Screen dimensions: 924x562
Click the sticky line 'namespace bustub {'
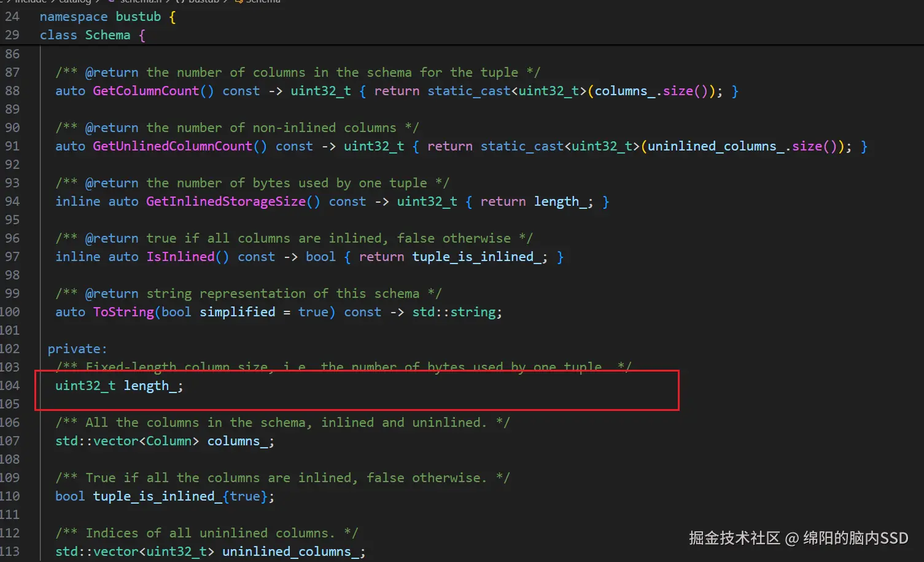pos(107,17)
